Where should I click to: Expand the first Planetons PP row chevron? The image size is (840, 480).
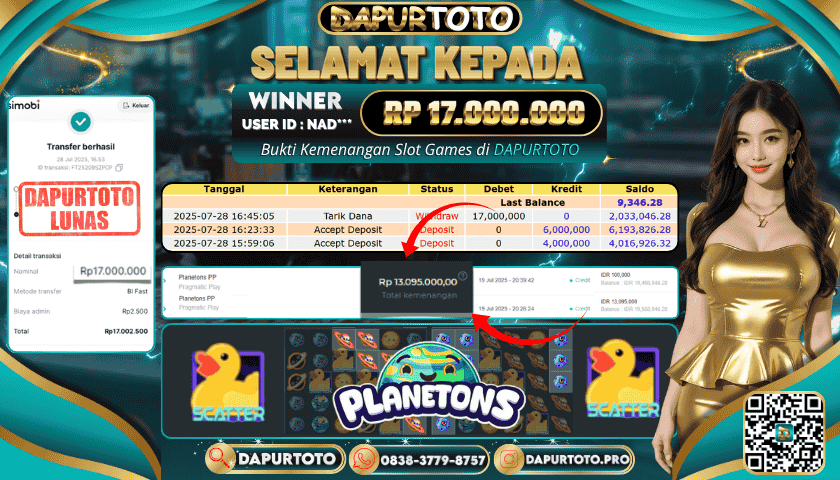pyautogui.click(x=166, y=279)
